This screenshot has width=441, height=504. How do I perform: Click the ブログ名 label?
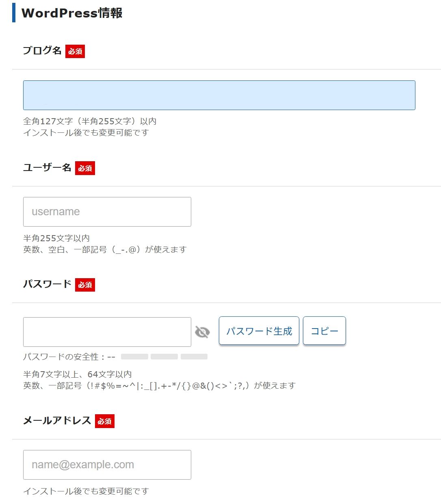point(42,50)
